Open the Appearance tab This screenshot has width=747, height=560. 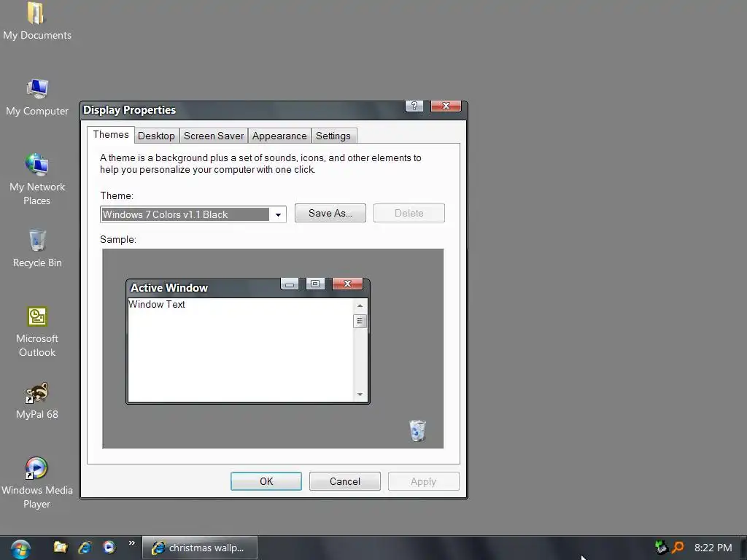pyautogui.click(x=279, y=136)
